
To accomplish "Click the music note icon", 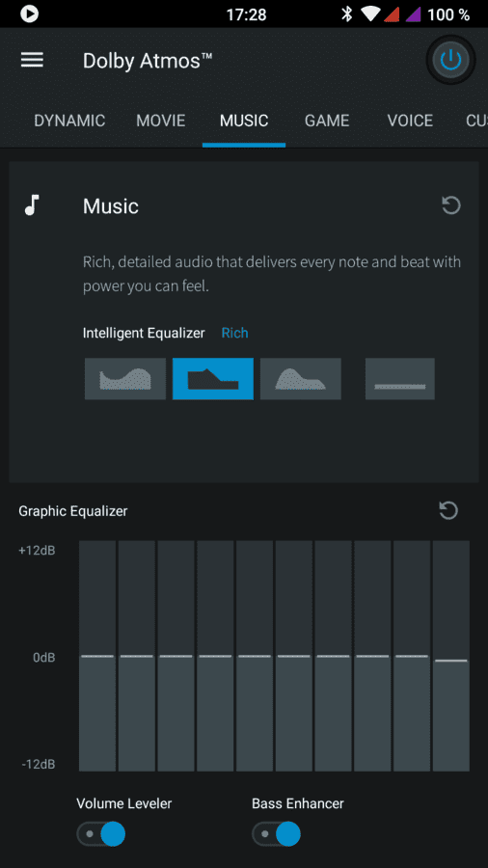I will coord(32,204).
